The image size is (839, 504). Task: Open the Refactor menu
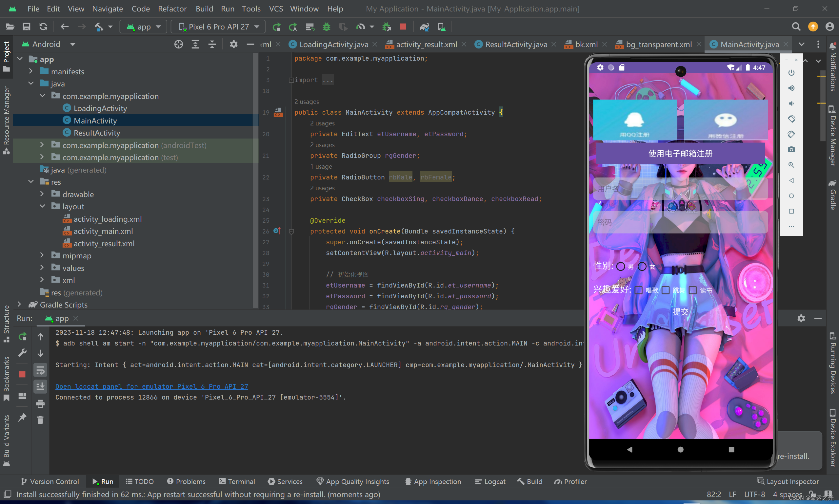pyautogui.click(x=172, y=9)
